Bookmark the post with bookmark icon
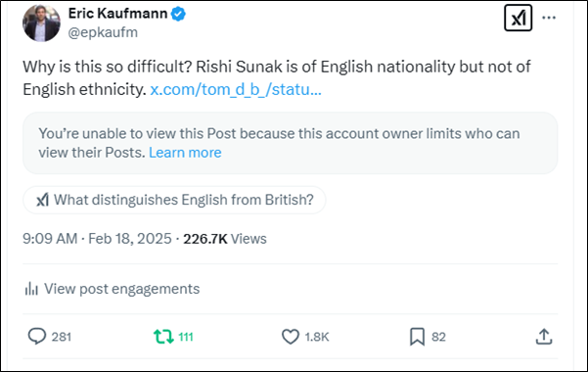The width and height of the screenshot is (588, 372). (x=417, y=337)
